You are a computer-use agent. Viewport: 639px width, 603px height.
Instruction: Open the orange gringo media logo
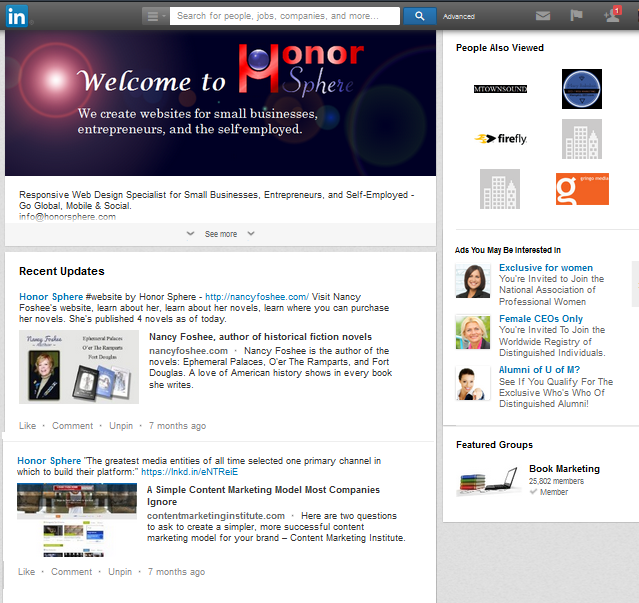[582, 189]
